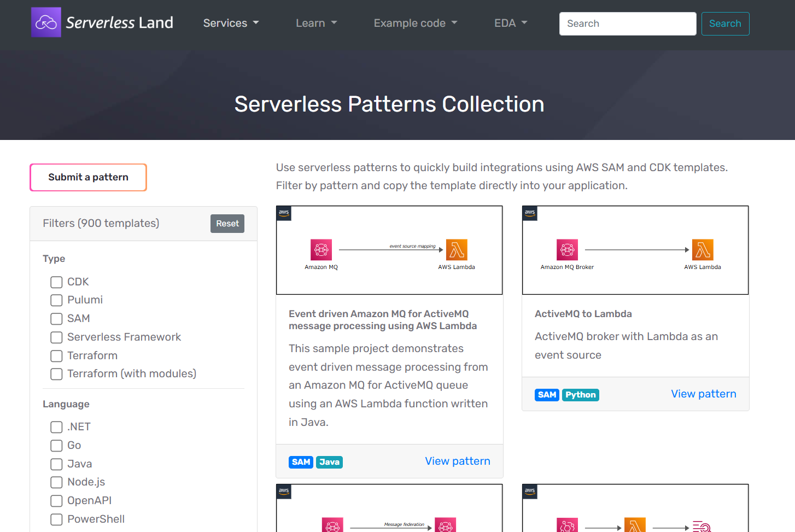Click Python tag on ActiveMQ card
Viewport: 795px width, 532px height.
pyautogui.click(x=581, y=395)
